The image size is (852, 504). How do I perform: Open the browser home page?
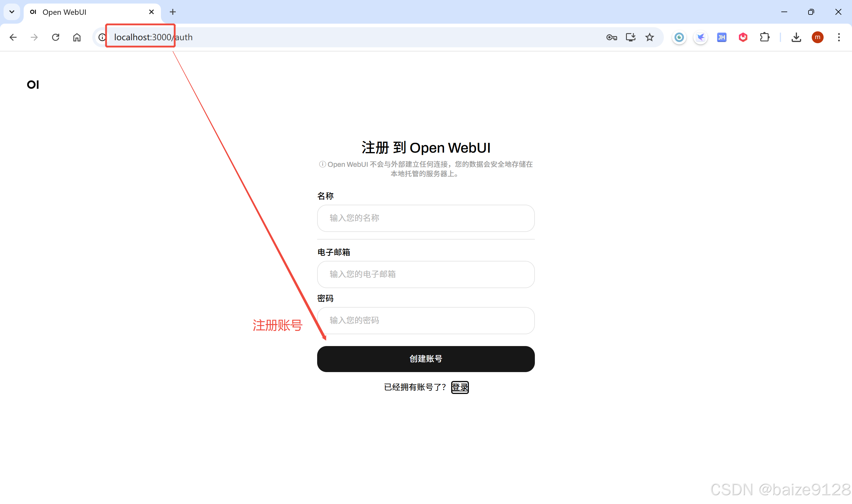77,37
